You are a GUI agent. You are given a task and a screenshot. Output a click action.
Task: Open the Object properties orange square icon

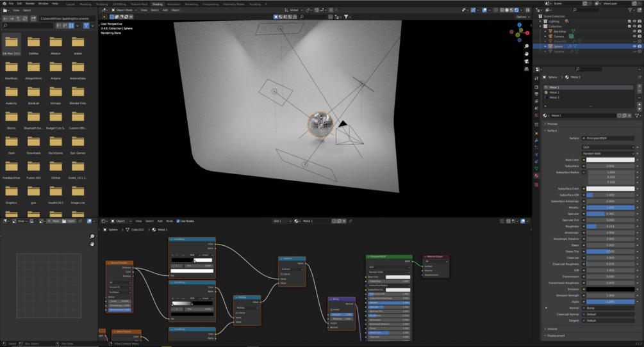click(536, 133)
